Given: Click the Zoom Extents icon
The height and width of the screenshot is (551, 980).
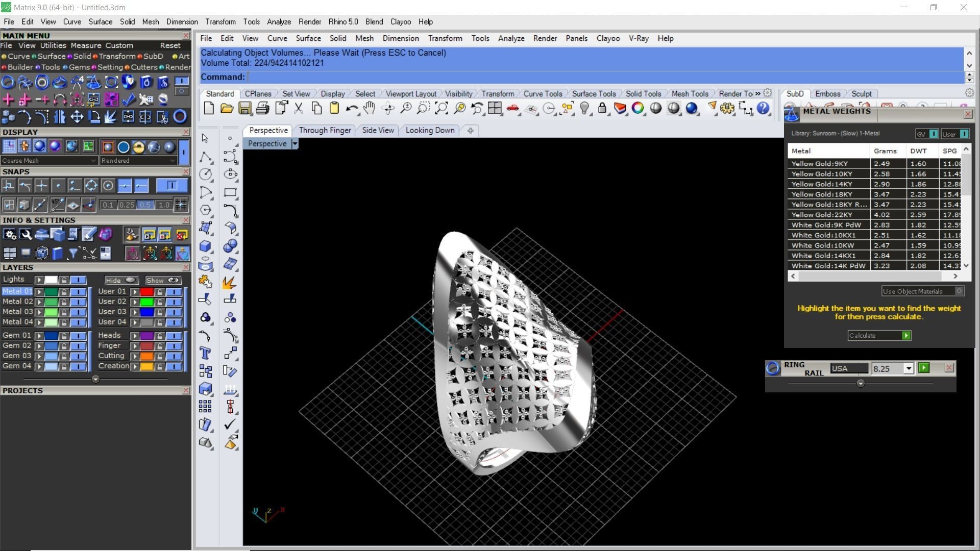Looking at the screenshot, I should 442,108.
